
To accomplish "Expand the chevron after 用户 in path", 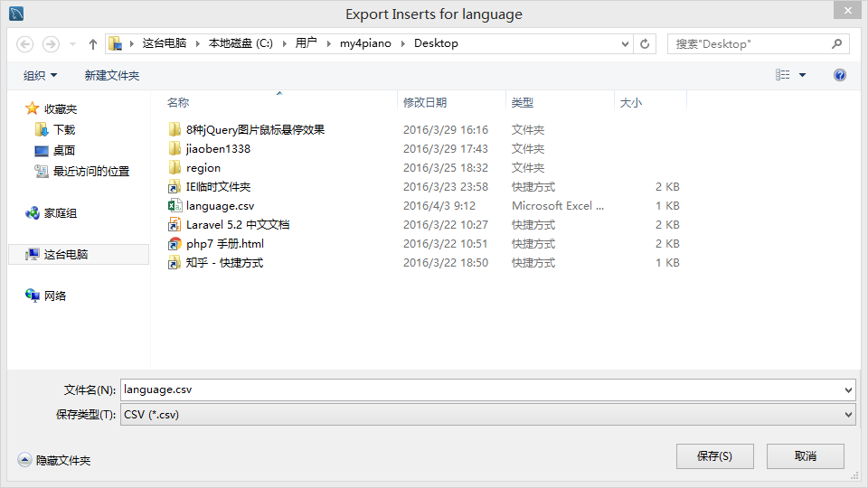I will tap(328, 43).
